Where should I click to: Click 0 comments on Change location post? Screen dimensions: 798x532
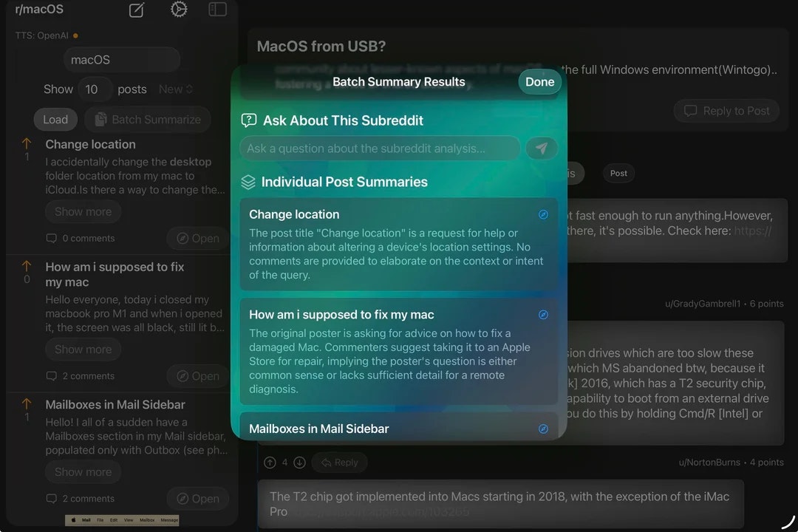point(81,238)
